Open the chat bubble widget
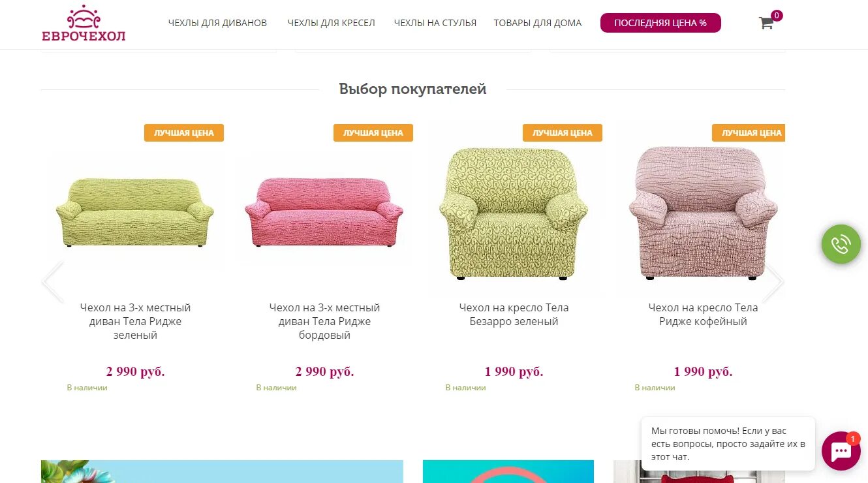This screenshot has width=868, height=483. [x=841, y=451]
